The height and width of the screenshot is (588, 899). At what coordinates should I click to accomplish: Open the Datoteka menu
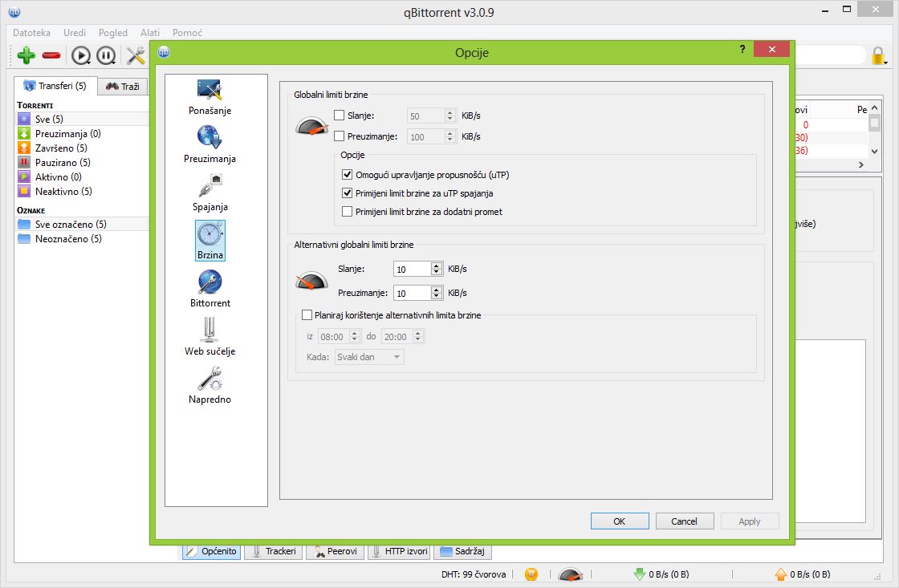(31, 33)
